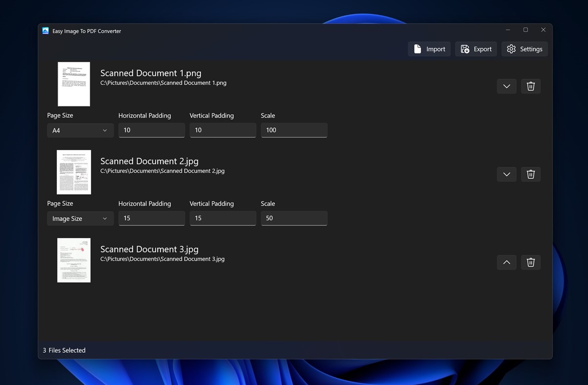This screenshot has width=588, height=385.
Task: Select the Scanned Document 1.png thumbnail
Action: coord(74,84)
